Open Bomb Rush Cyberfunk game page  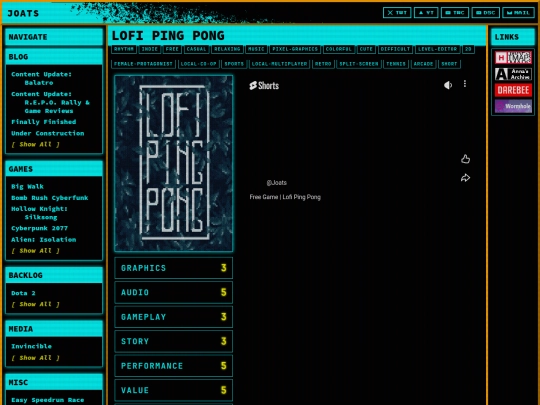click(x=50, y=198)
